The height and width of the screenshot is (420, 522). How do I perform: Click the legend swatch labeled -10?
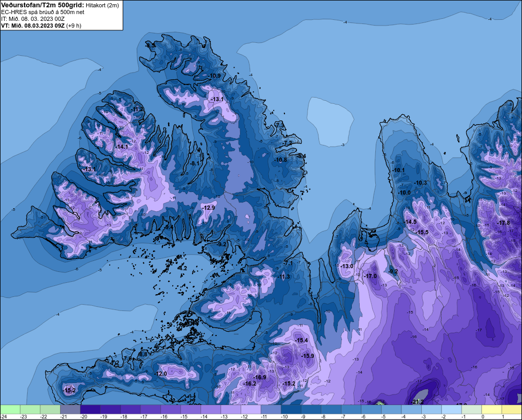coord(291,409)
